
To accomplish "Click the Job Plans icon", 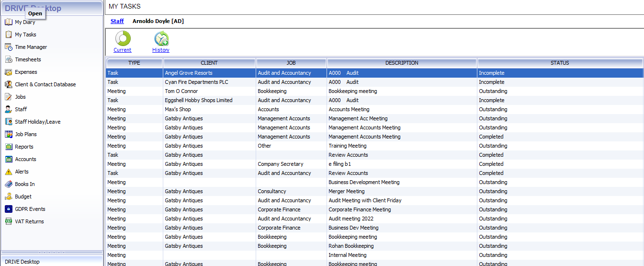I will coord(8,134).
